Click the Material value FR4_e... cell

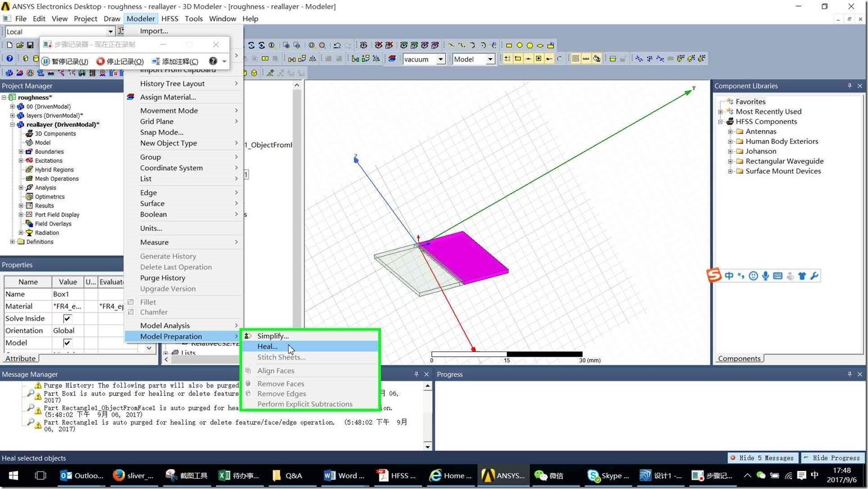pos(68,306)
